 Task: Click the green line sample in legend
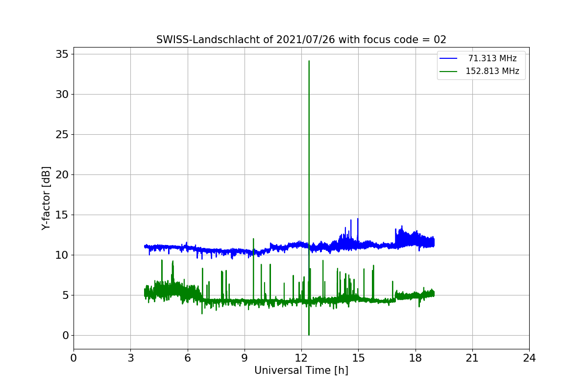(x=448, y=71)
